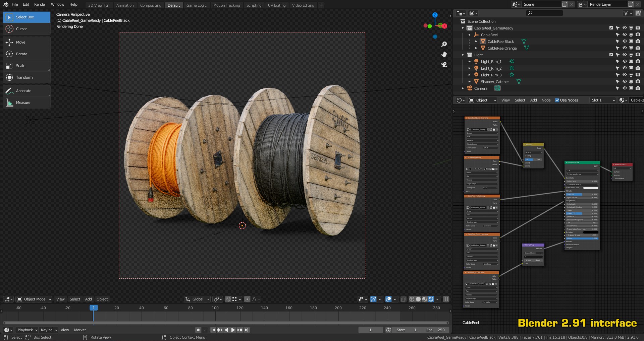The width and height of the screenshot is (644, 341).
Task: Select the Measure tool
Action: [x=26, y=103]
